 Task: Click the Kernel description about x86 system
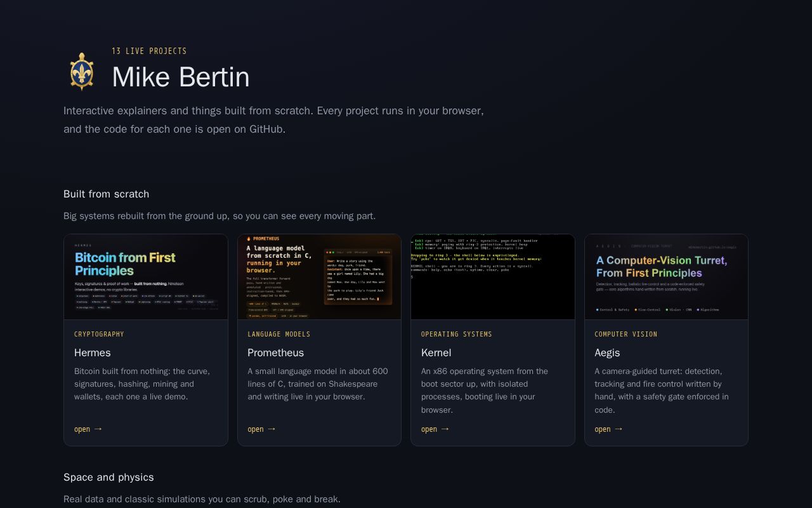[x=485, y=391]
